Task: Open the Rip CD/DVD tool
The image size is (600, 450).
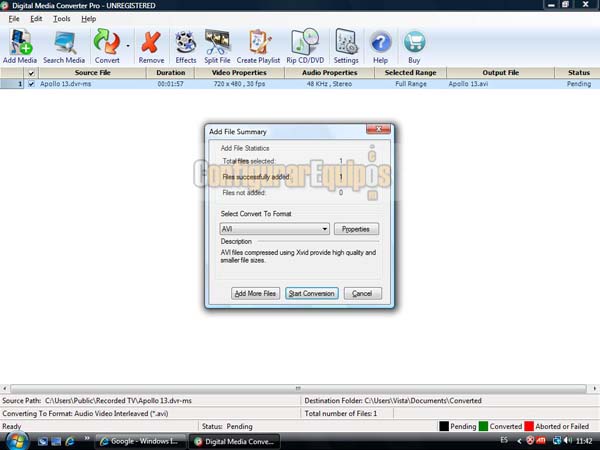Action: (305, 47)
